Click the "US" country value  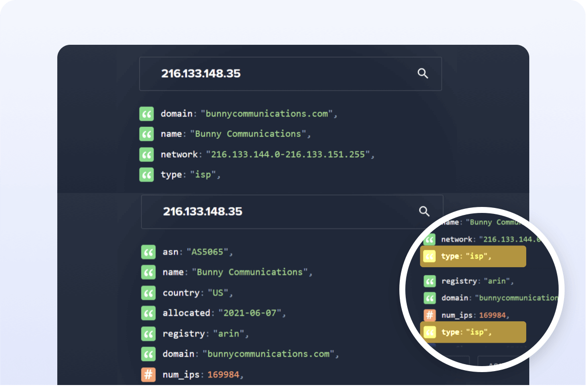pyautogui.click(x=217, y=293)
